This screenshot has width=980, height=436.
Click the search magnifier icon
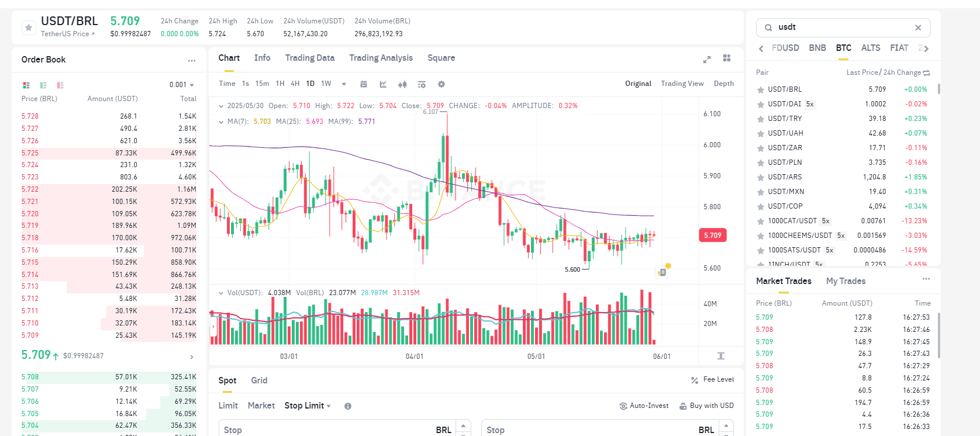pyautogui.click(x=768, y=27)
